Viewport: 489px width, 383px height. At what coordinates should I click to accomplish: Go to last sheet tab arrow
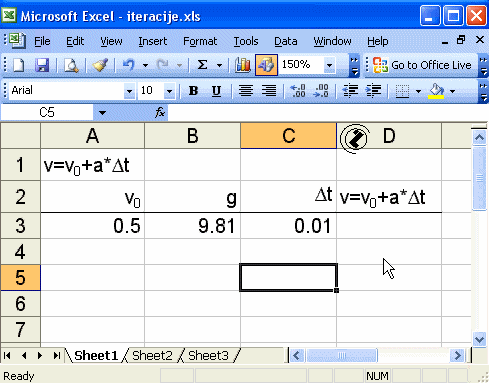(57, 356)
